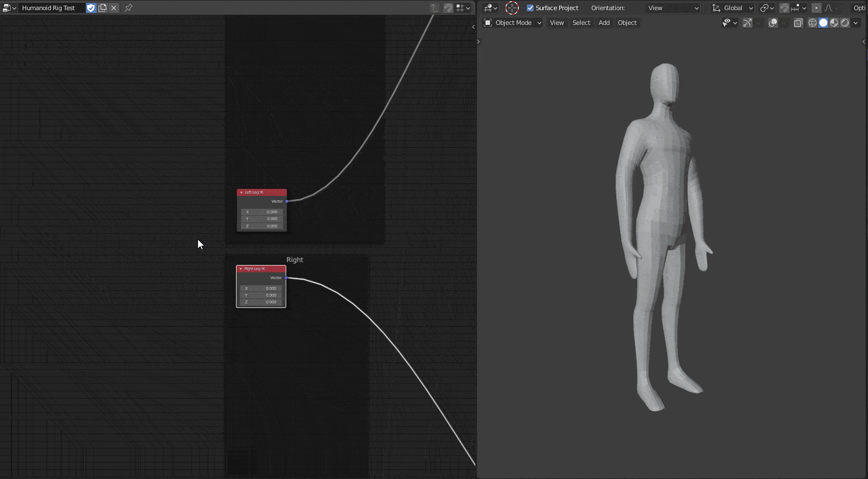
Task: Collapse the Right Leg IK node
Action: [240, 269]
